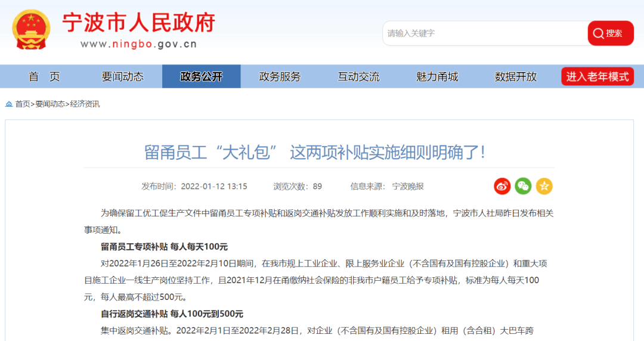Share article to Weibo

502,186
